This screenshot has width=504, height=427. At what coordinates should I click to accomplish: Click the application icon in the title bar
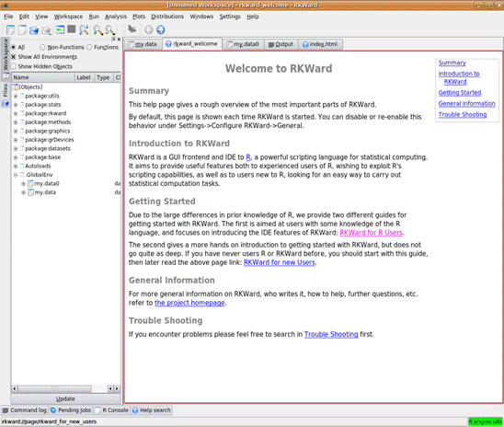(x=5, y=6)
